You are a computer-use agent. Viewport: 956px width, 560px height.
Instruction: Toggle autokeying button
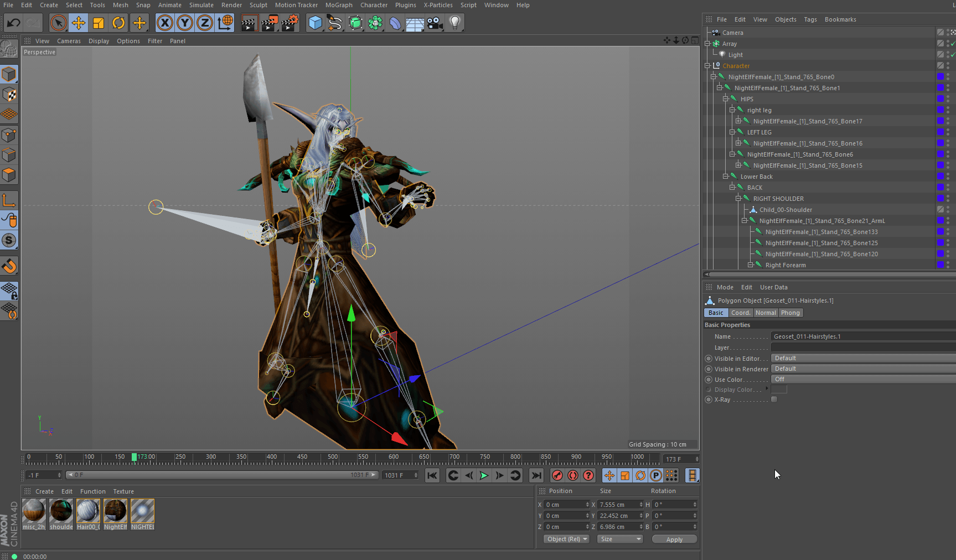pos(573,475)
